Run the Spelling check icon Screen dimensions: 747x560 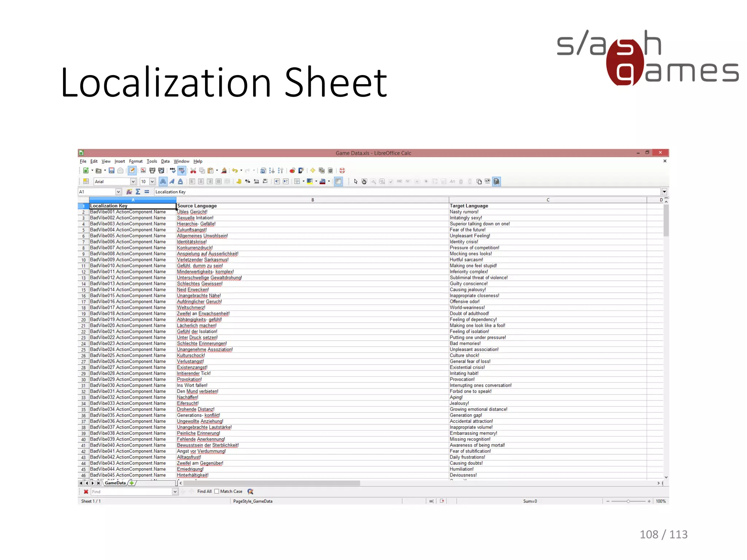[173, 171]
